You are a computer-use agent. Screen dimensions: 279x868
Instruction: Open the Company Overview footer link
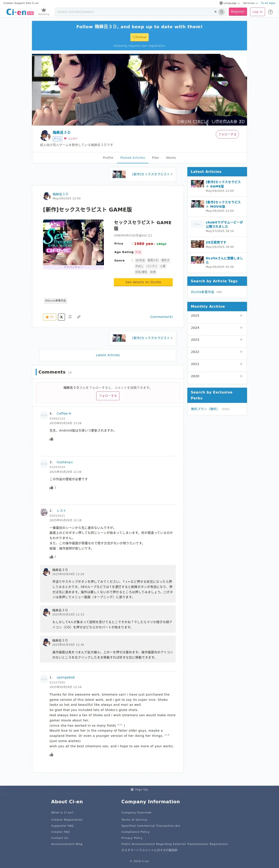click(x=136, y=812)
